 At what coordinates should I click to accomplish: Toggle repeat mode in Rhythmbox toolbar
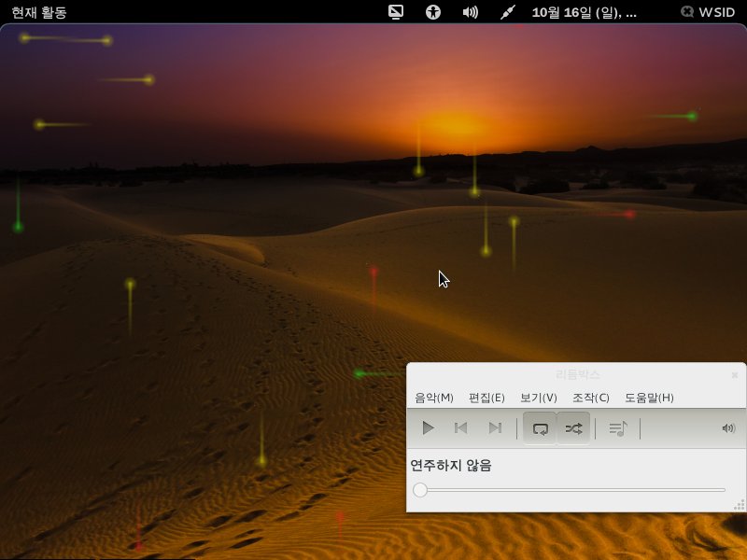540,428
